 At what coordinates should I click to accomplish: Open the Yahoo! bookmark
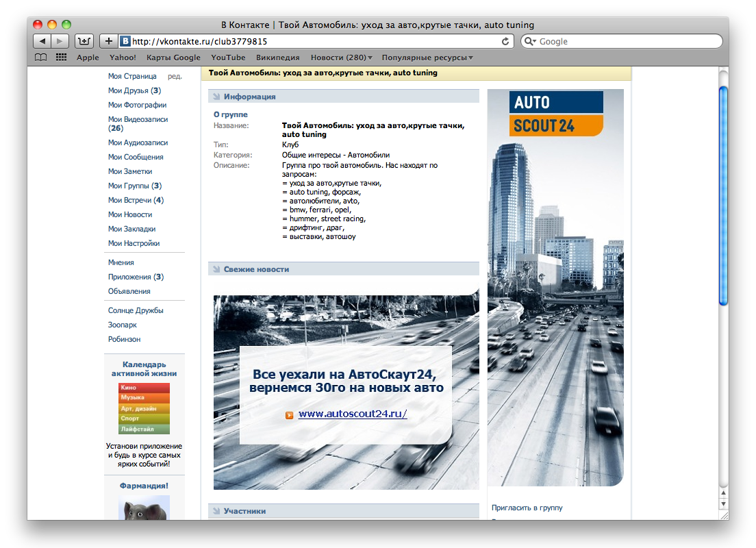[x=123, y=58]
